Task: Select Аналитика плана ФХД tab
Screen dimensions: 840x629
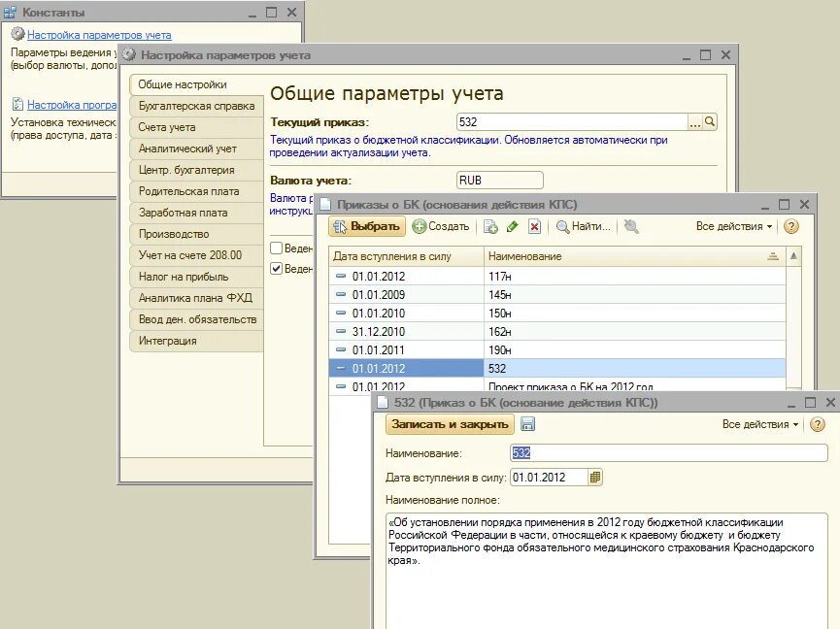Action: coord(195,298)
